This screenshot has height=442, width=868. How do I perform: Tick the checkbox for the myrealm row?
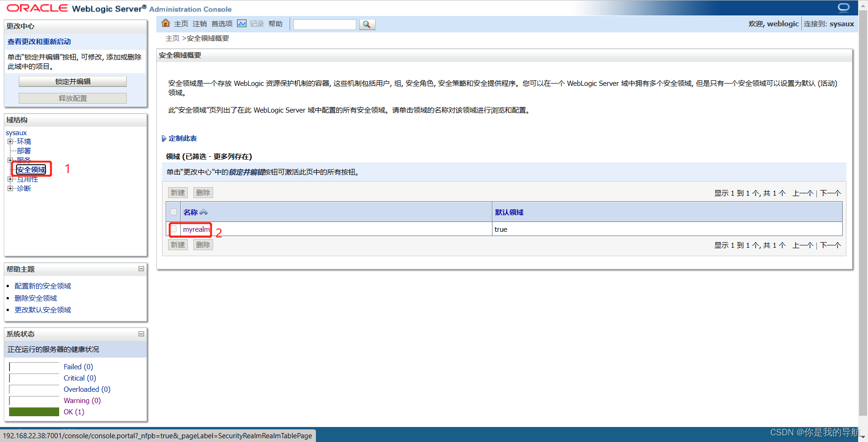174,229
